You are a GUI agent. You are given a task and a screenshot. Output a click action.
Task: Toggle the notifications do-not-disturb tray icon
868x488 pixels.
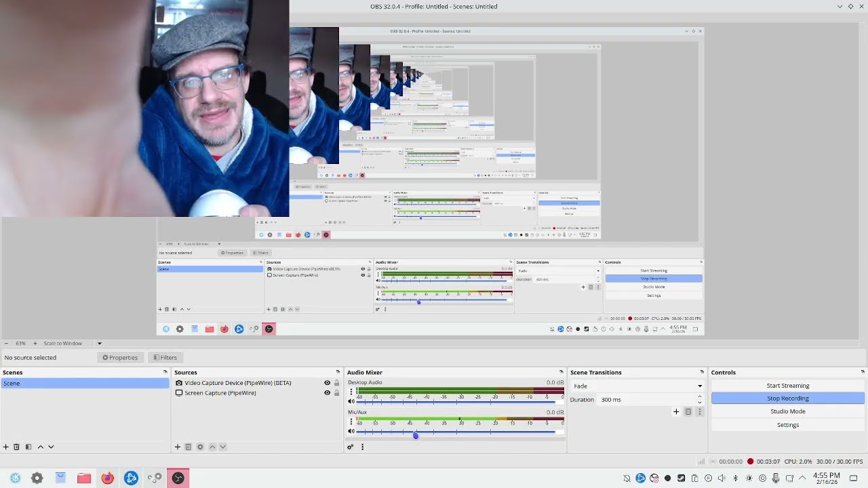pos(627,478)
